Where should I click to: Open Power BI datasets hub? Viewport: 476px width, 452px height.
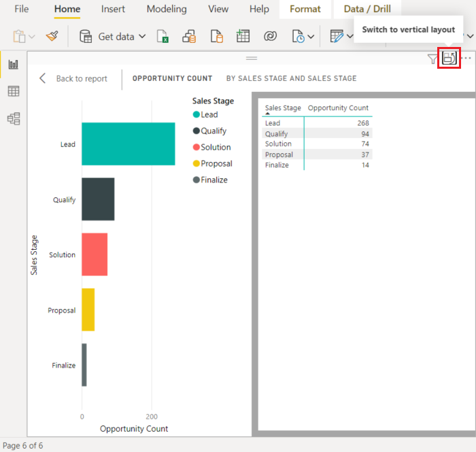(189, 37)
